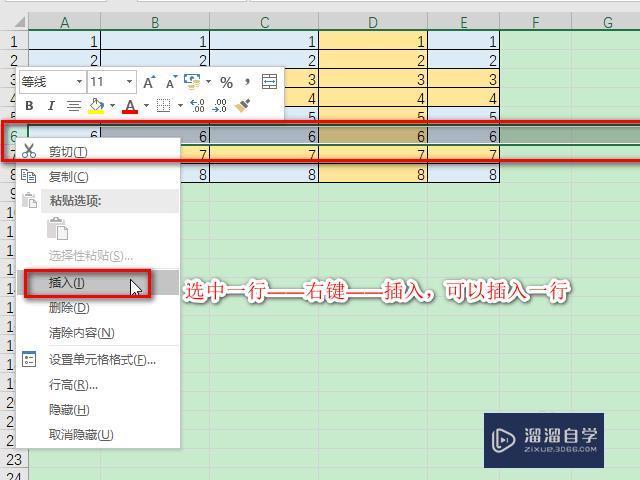The image size is (640, 480).
Task: Apply comma style format
Action: (247, 82)
